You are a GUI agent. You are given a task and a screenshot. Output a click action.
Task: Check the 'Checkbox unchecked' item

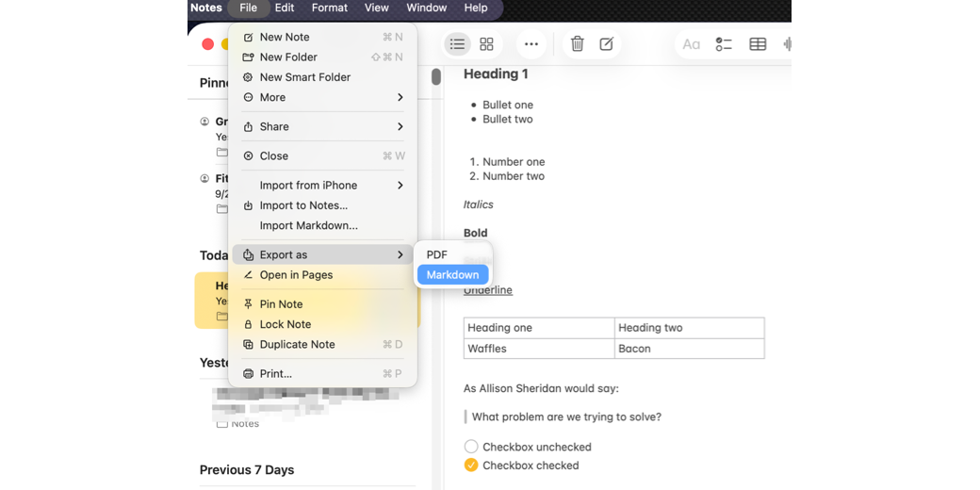point(471,447)
